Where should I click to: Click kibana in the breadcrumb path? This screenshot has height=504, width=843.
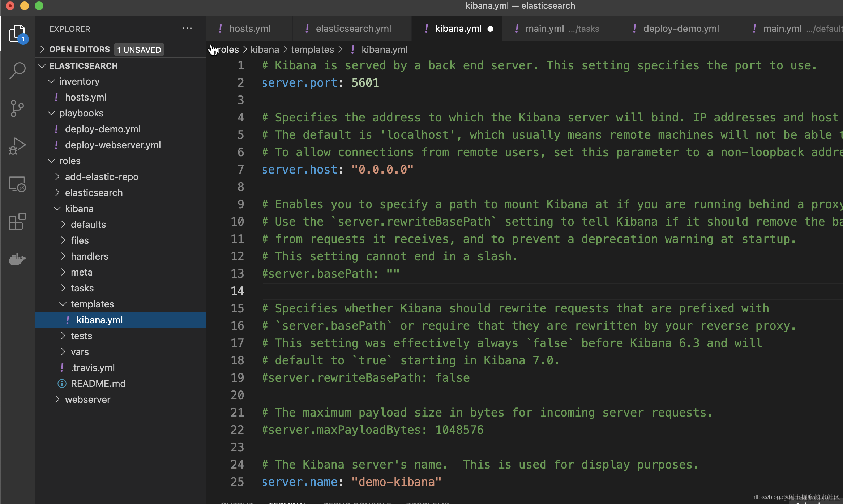pyautogui.click(x=265, y=50)
